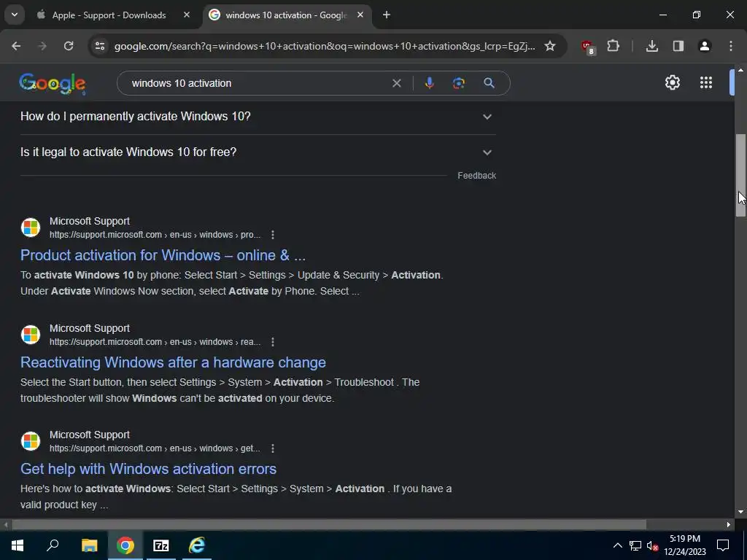Screen dimensions: 747x560
Task: Open the Windows Start menu
Action: point(18,545)
